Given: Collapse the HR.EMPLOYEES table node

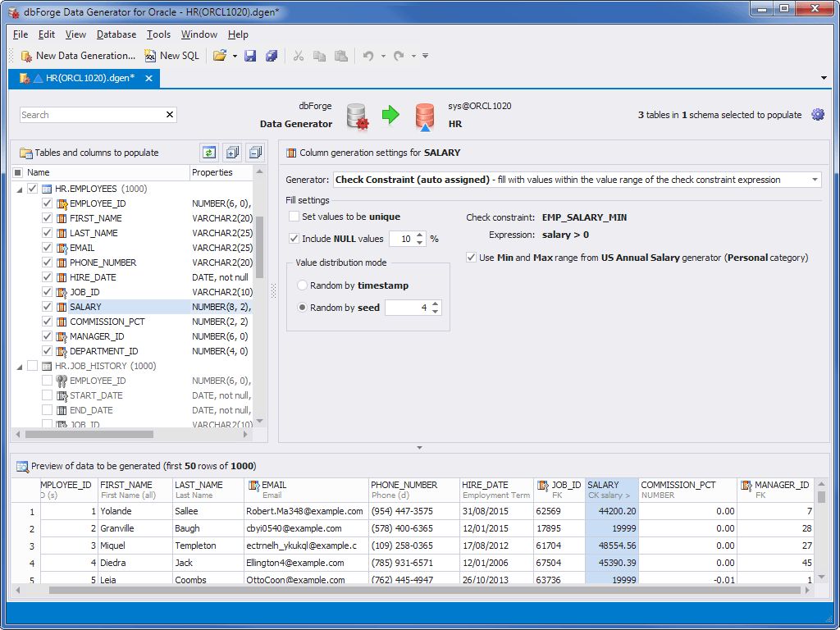Looking at the screenshot, I should pos(18,188).
